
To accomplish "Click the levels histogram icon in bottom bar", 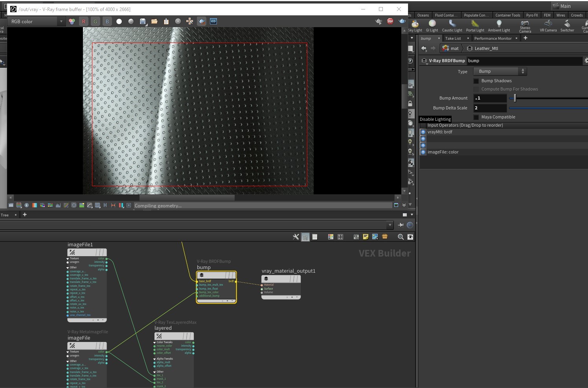I will pyautogui.click(x=58, y=205).
